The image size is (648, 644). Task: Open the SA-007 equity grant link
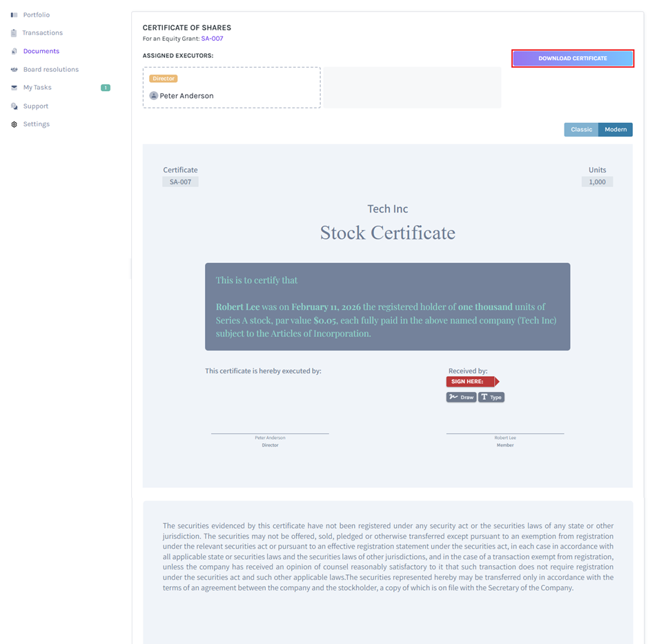(x=212, y=39)
